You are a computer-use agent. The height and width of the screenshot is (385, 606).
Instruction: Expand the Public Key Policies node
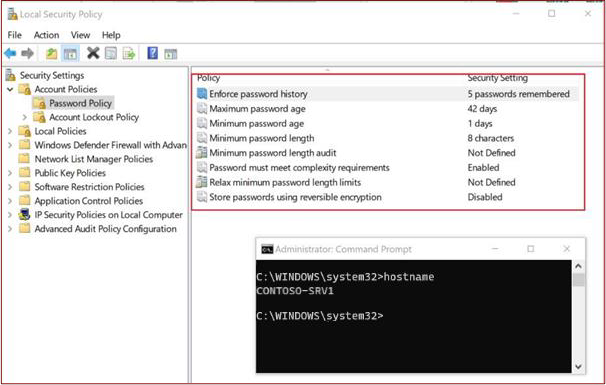pos(10,173)
